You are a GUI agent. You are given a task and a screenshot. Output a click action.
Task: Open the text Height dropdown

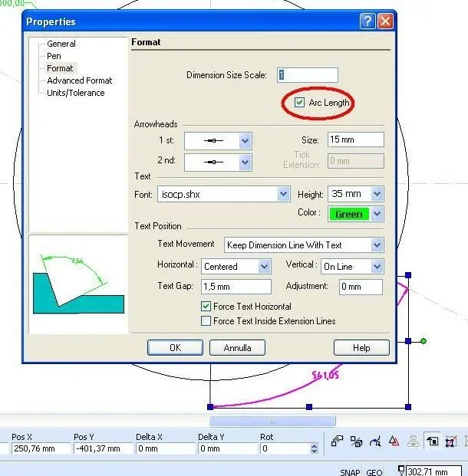coord(377,194)
